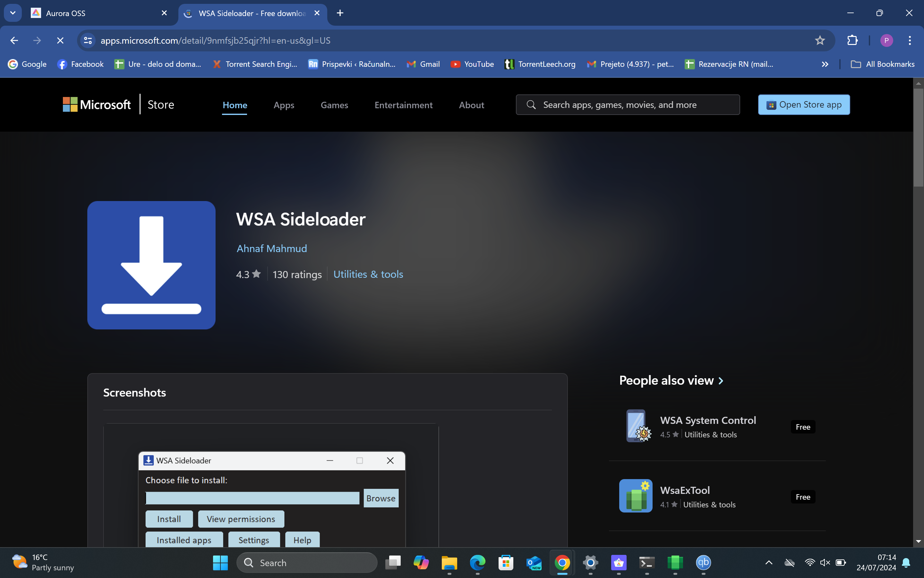The image size is (924, 578).
Task: Click the scrollbar down arrow
Action: (x=918, y=541)
